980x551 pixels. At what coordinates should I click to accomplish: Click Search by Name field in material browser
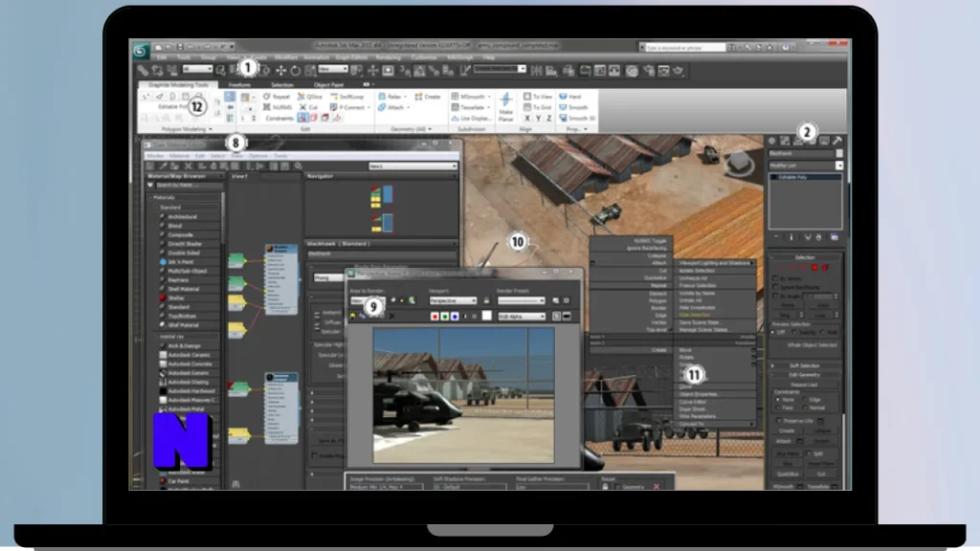[189, 186]
